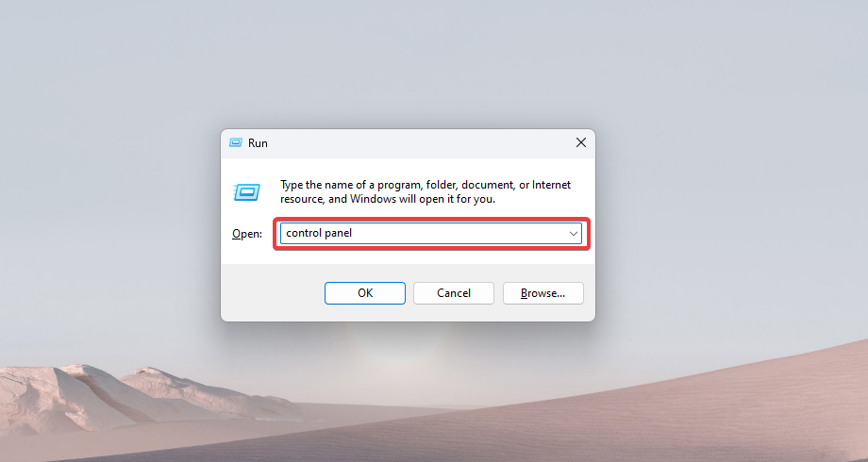Expand the Open combo box chevron
868x462 pixels.
[x=574, y=234]
